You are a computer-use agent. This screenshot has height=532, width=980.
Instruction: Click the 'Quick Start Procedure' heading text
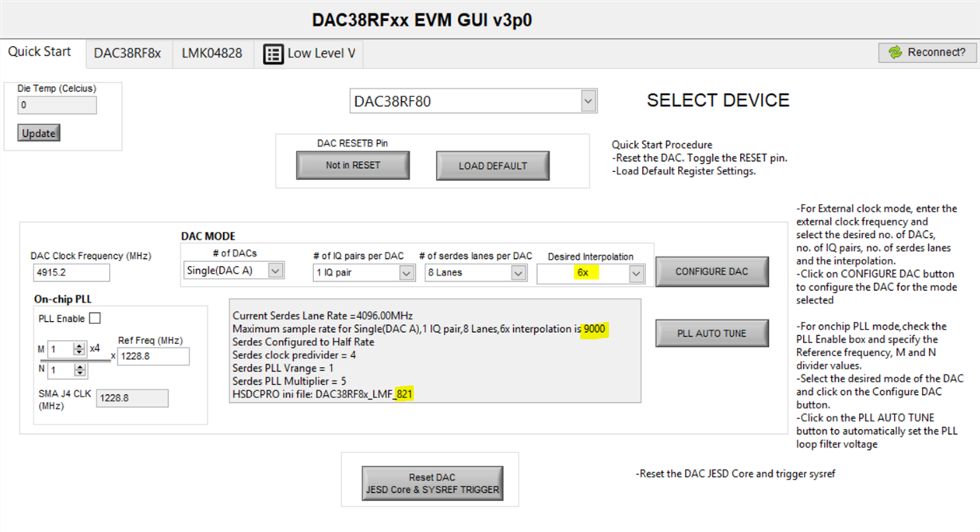[662, 145]
